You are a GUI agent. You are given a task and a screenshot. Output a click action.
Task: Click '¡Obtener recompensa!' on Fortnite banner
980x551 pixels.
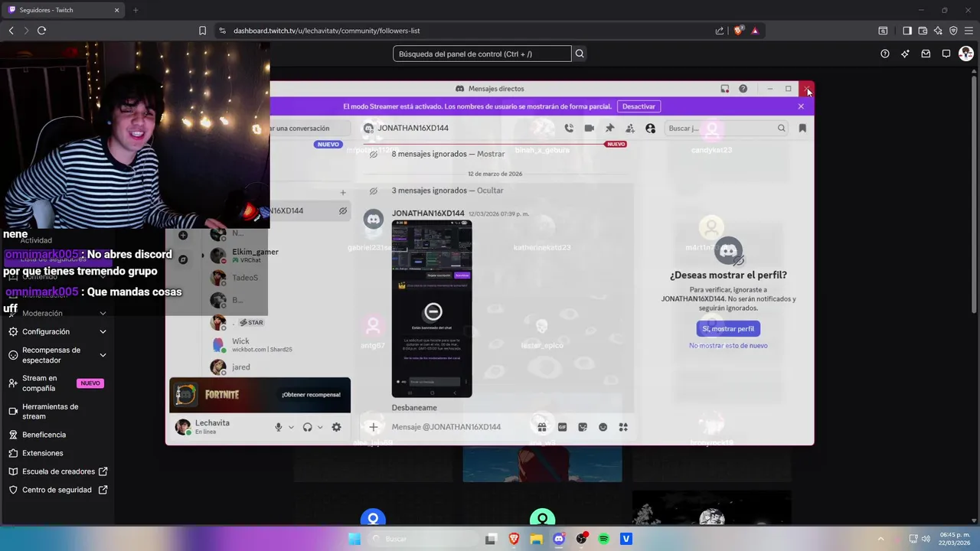coord(311,395)
